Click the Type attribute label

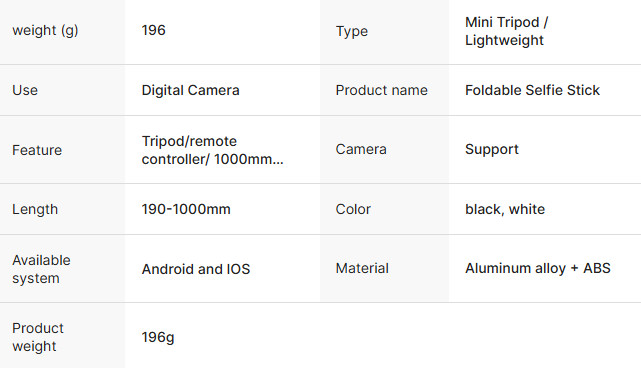pyautogui.click(x=352, y=31)
